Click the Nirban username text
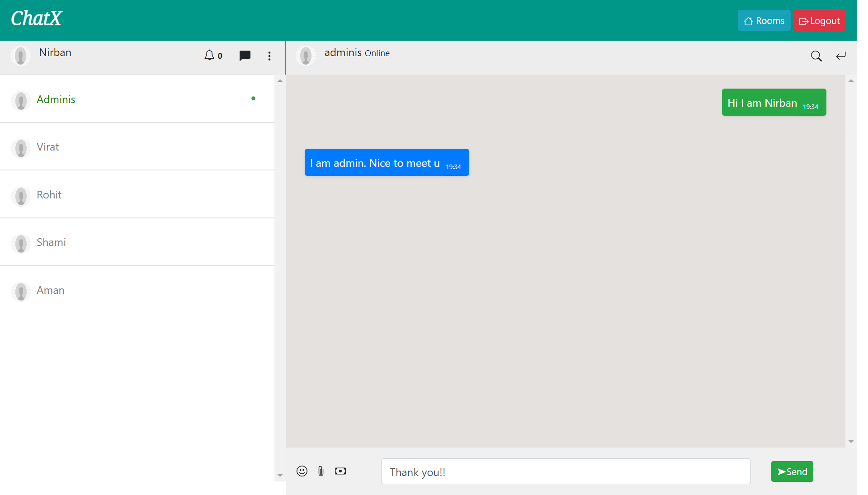868x495 pixels. pos(55,52)
